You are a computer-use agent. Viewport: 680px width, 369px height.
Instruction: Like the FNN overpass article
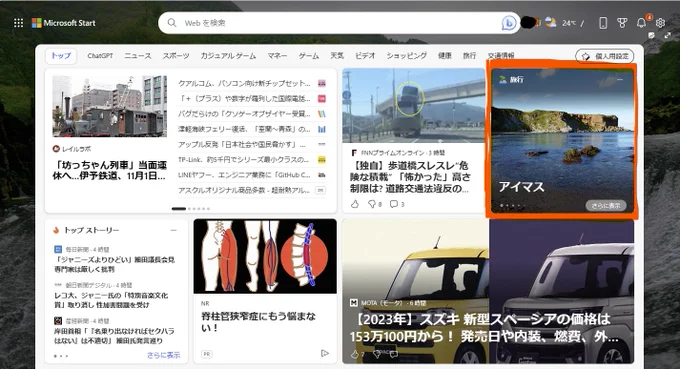355,204
